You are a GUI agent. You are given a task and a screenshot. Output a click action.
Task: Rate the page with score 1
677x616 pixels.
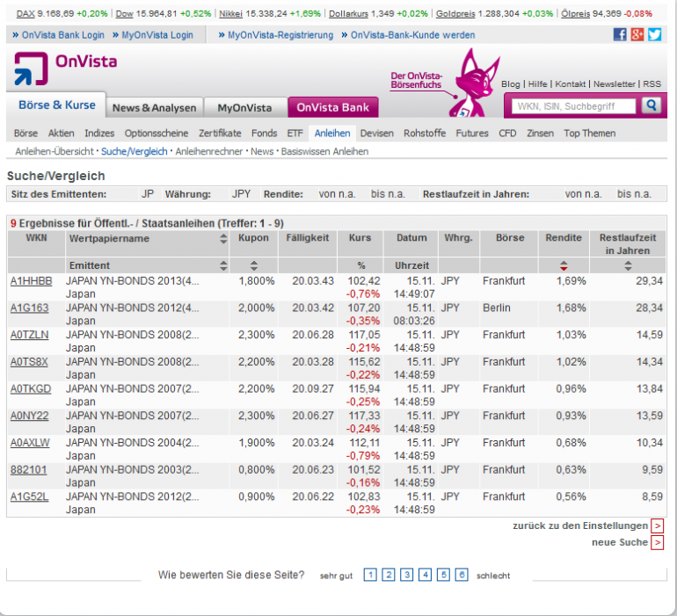pos(370,575)
